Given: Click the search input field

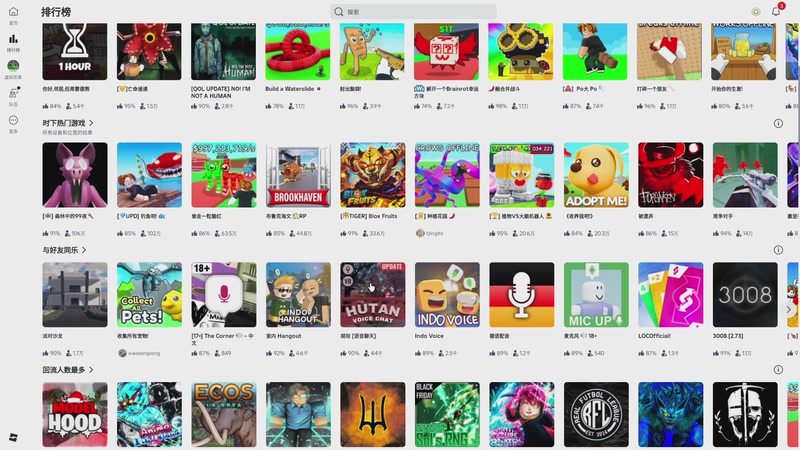Looking at the screenshot, I should pos(413,12).
